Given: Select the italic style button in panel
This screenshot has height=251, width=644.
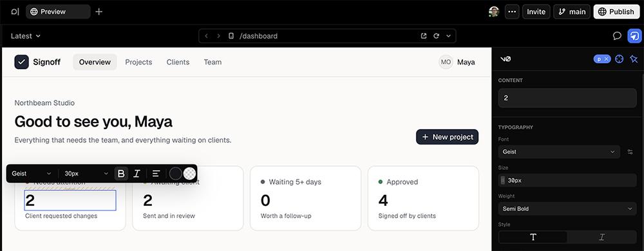Looking at the screenshot, I should [x=601, y=237].
